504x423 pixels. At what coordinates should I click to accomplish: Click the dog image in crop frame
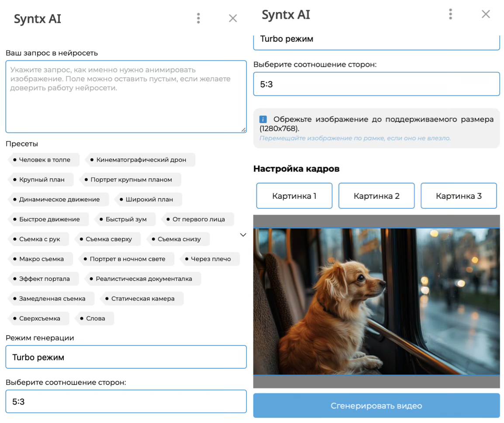pyautogui.click(x=376, y=302)
